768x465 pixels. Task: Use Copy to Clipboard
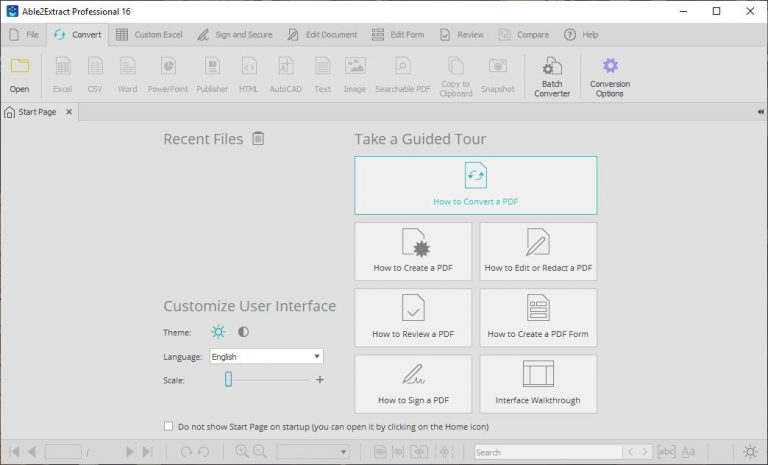pyautogui.click(x=456, y=76)
